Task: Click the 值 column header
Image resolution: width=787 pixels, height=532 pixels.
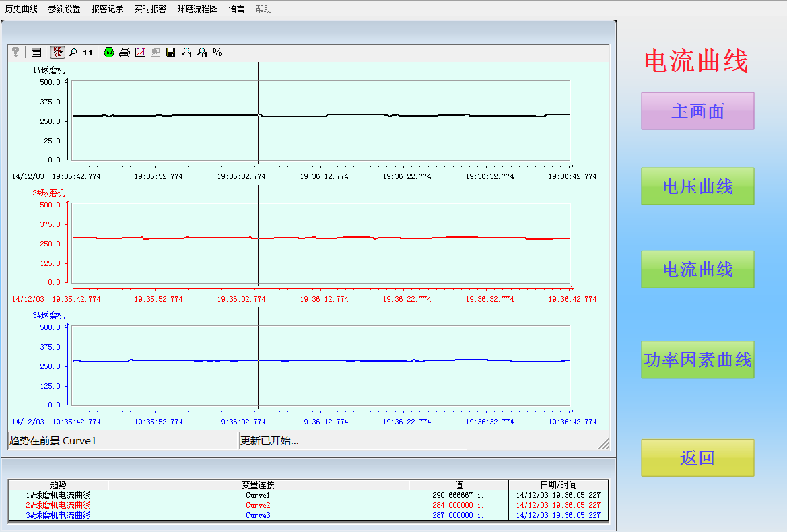Action: click(458, 485)
